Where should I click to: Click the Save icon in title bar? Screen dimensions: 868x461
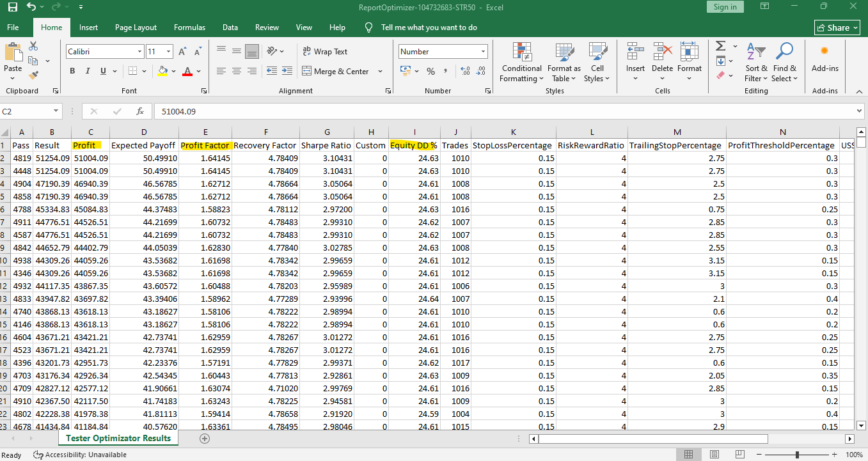pos(13,8)
